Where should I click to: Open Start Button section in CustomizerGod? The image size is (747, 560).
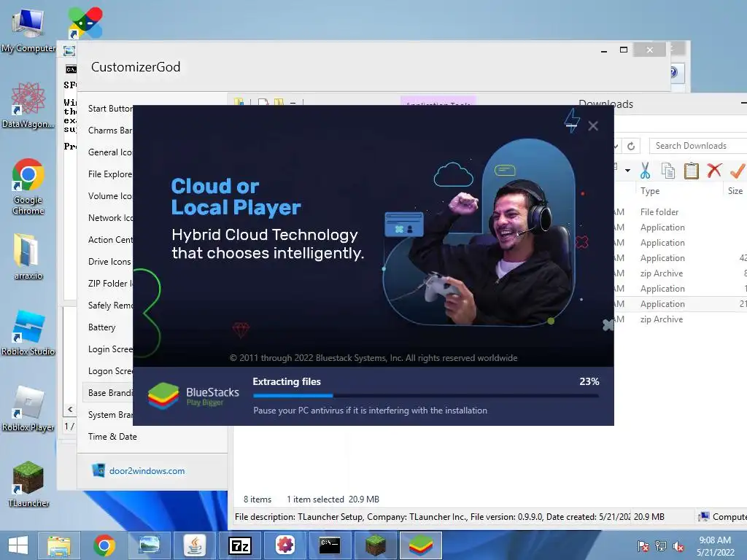click(110, 109)
